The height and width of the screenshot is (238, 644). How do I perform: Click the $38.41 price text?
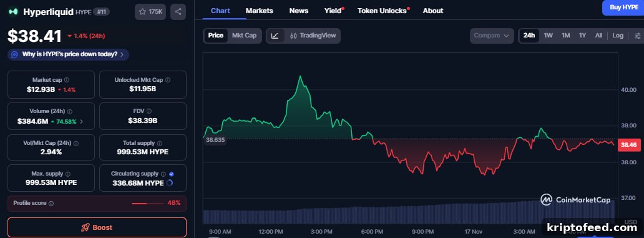(34, 36)
